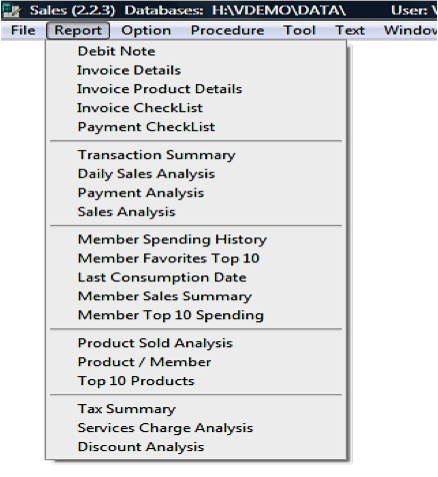The image size is (438, 477).
Task: Open the Option menu
Action: [x=146, y=31]
